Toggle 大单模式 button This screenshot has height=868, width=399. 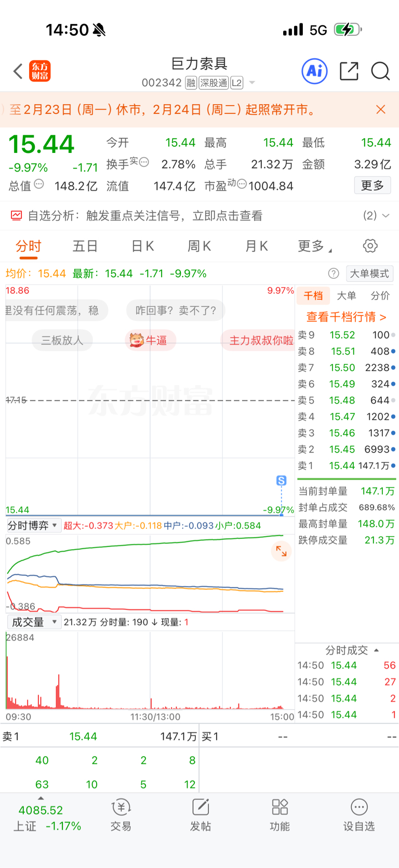tap(370, 274)
